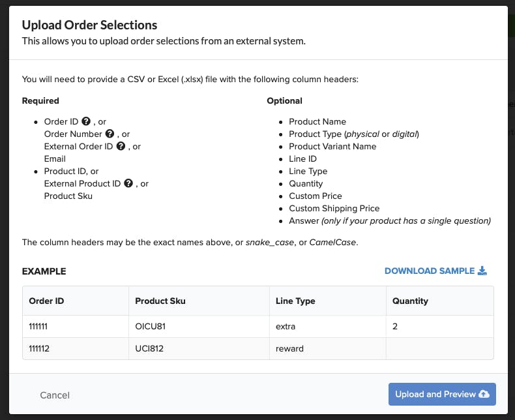Click help icon beside Order Number
Viewport: 515px width, 420px height.
(x=110, y=134)
